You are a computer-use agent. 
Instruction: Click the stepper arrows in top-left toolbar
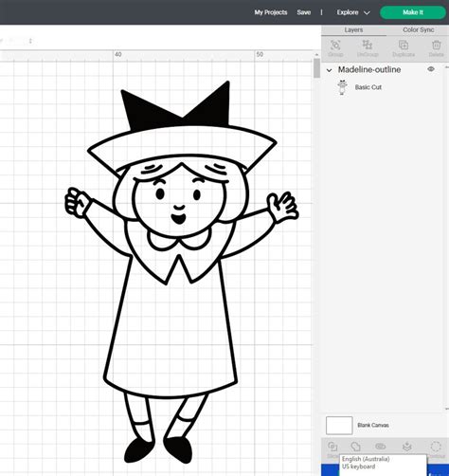point(30,41)
